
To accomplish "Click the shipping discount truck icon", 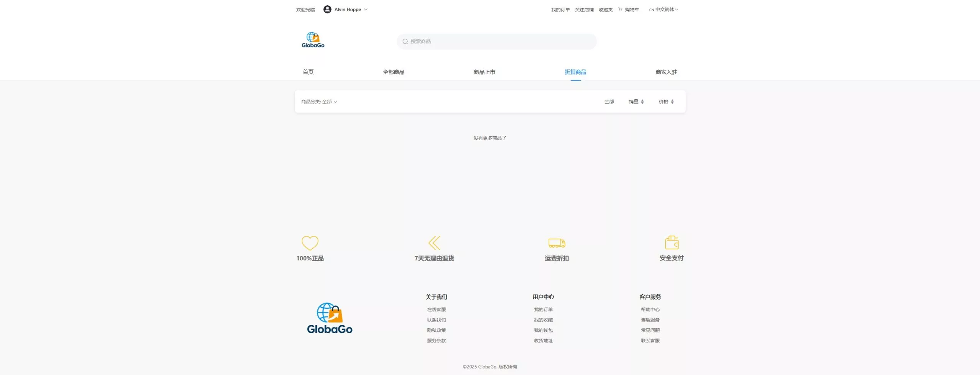I will click(557, 243).
